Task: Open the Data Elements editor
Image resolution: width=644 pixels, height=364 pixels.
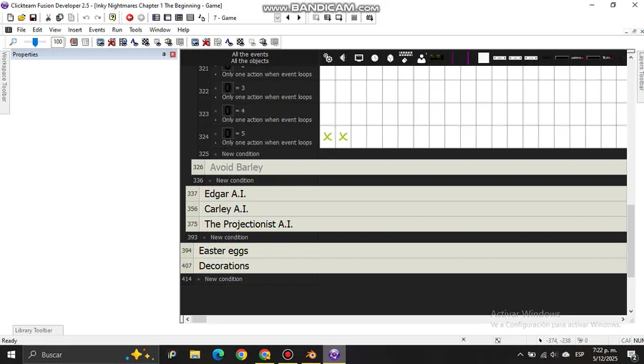Action: tap(202, 18)
